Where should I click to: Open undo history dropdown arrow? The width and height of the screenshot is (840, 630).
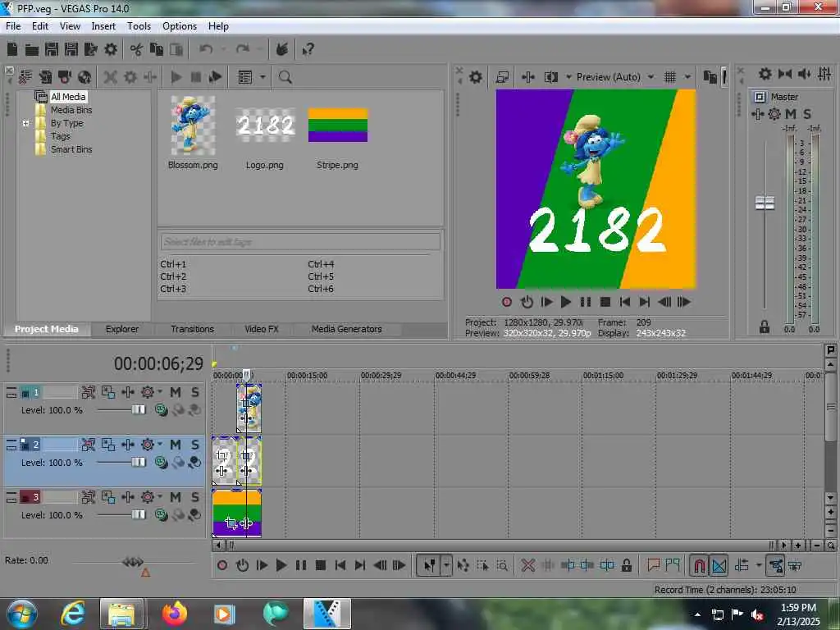[x=223, y=50]
